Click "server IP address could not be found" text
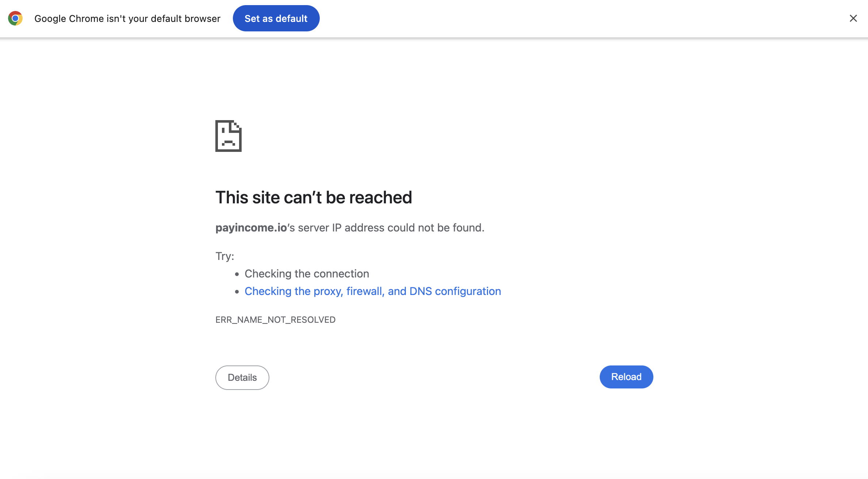Screen dimensions: 868x479 click(x=391, y=227)
